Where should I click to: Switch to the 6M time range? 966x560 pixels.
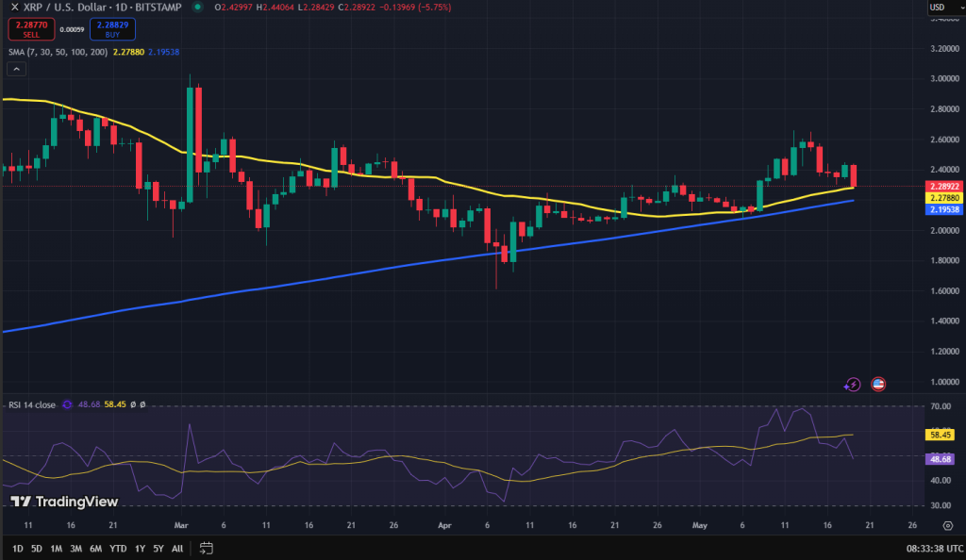click(95, 549)
